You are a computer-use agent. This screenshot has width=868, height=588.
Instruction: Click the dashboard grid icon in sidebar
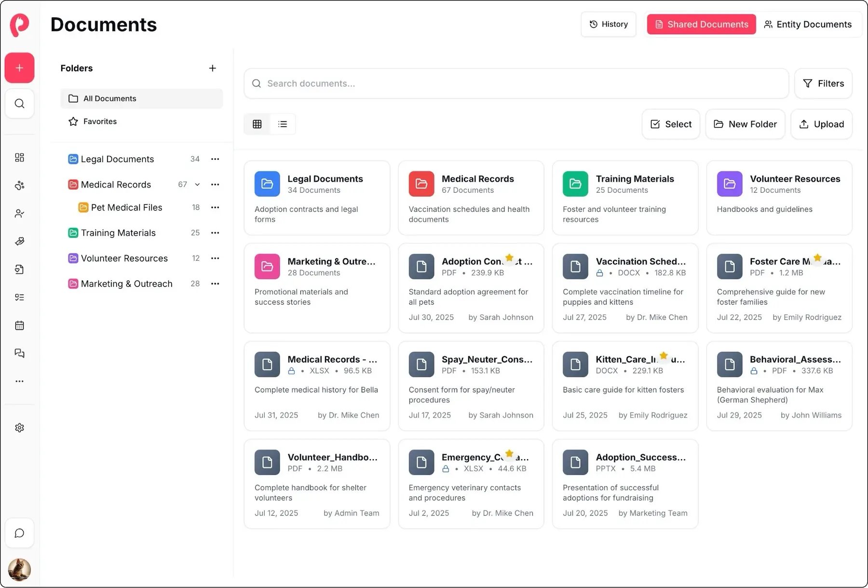[19, 158]
